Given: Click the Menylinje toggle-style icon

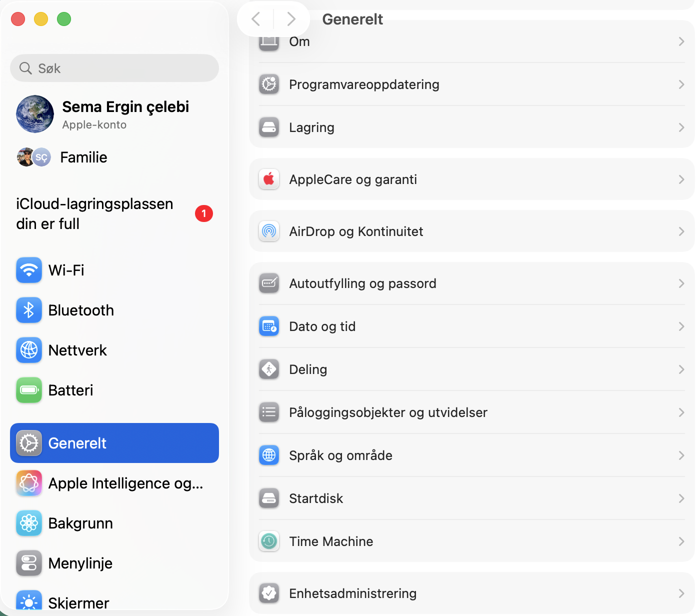Looking at the screenshot, I should 29,563.
